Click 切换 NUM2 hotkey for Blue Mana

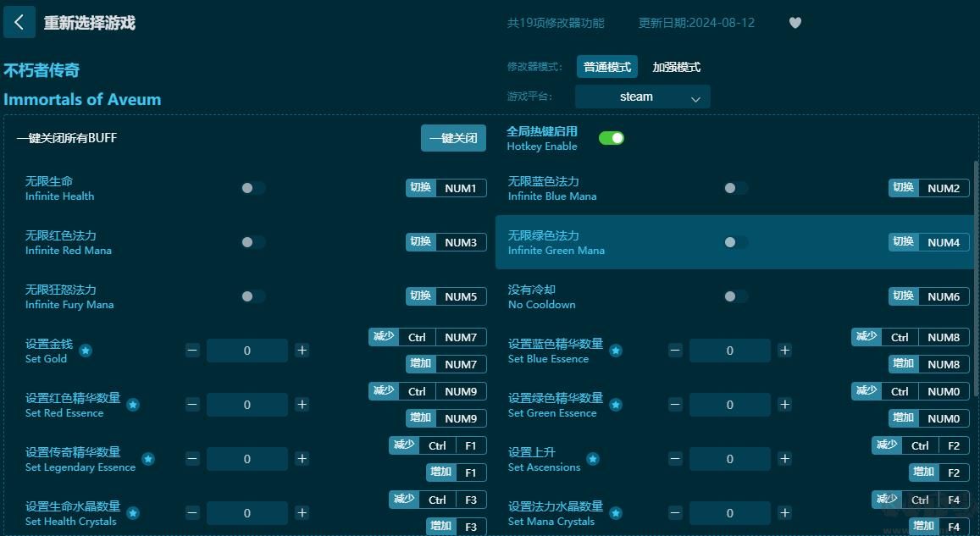(x=928, y=188)
